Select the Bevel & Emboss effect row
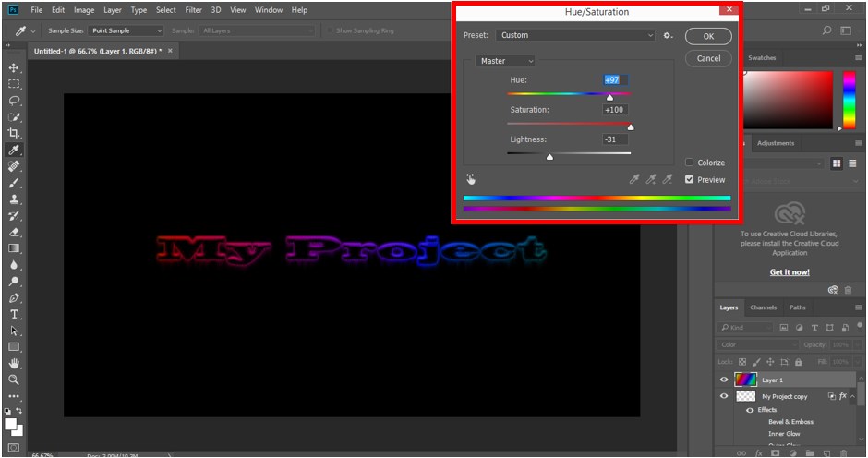Screen dimensions: 868x458 coord(790,421)
